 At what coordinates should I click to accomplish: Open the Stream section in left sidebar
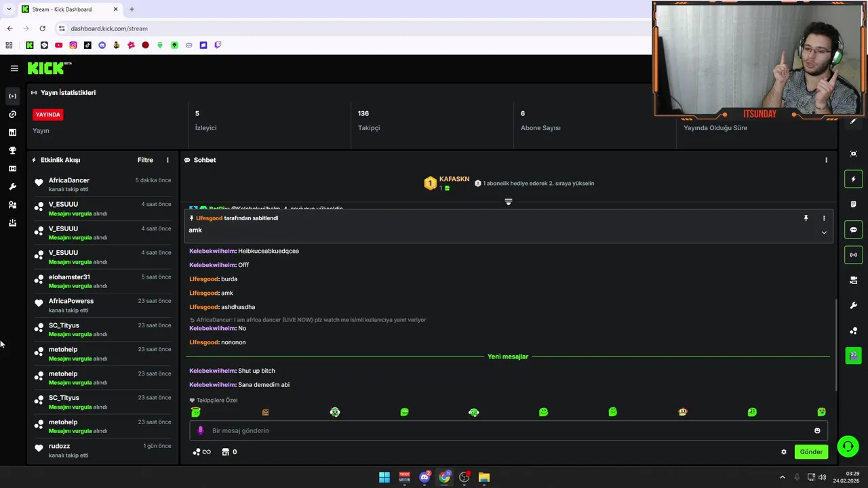point(12,96)
